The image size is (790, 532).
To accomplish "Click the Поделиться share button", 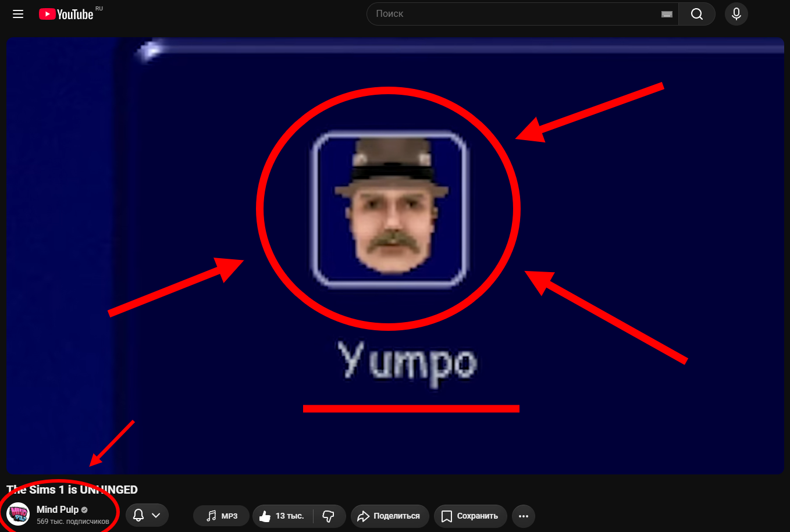I will click(389, 516).
